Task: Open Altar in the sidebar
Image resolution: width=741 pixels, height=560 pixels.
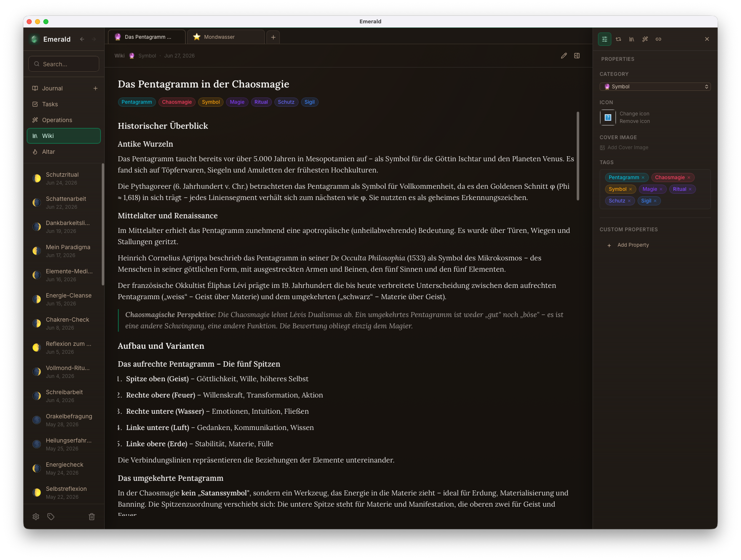Action: [x=64, y=152]
